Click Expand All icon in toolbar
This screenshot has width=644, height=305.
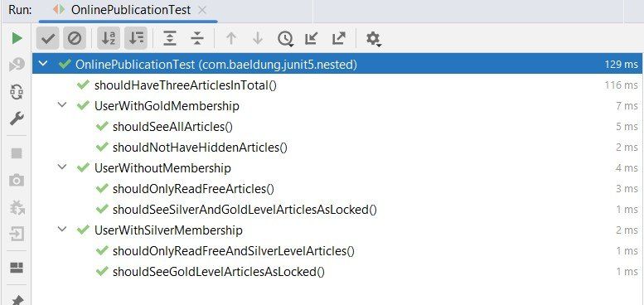click(170, 39)
